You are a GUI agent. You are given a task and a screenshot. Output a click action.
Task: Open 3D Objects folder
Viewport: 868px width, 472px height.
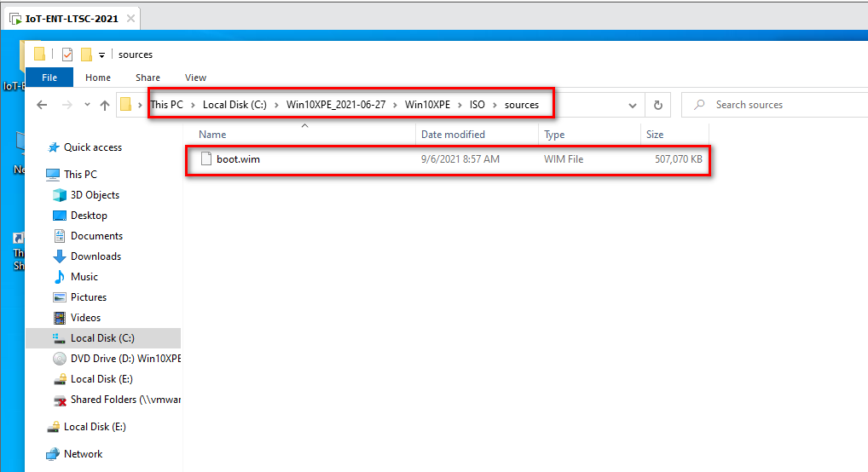pyautogui.click(x=95, y=195)
